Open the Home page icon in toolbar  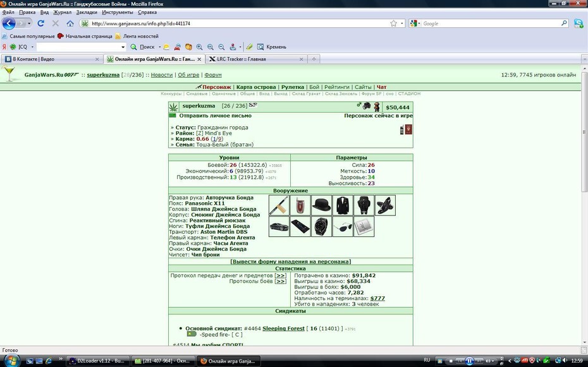tap(70, 23)
